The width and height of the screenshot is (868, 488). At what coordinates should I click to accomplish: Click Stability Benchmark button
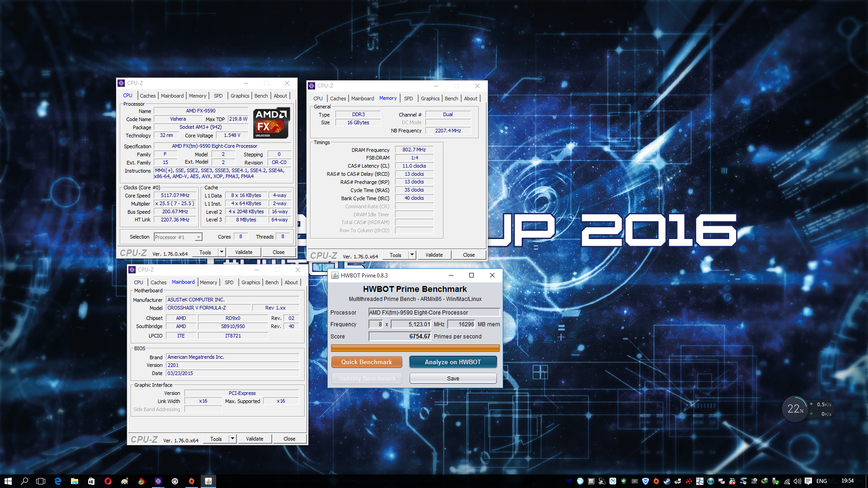coord(367,378)
